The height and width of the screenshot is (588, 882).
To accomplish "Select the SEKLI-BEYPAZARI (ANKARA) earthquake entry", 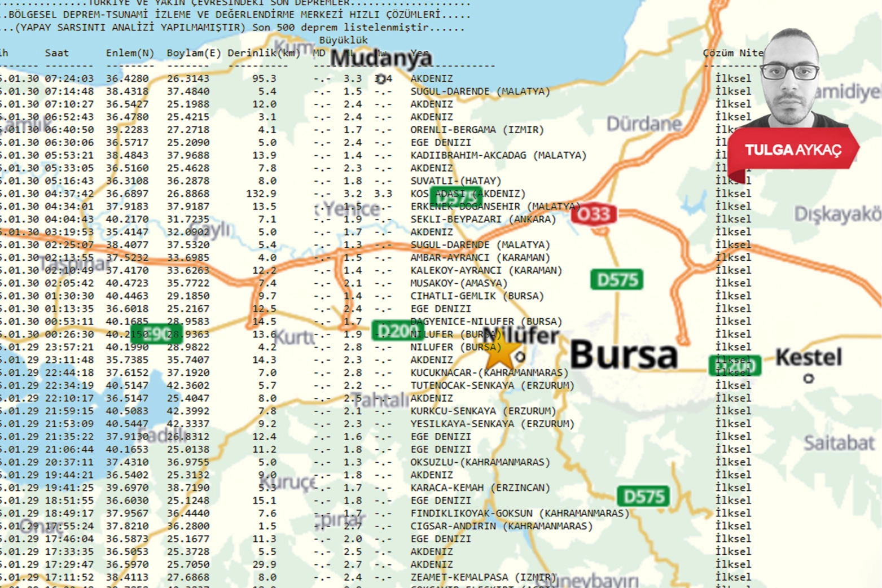I will [x=482, y=219].
